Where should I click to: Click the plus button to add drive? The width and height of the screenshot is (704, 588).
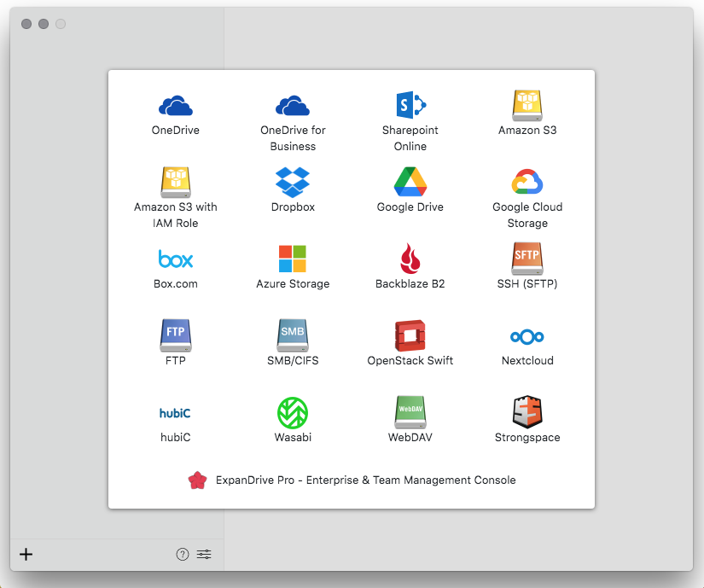pyautogui.click(x=26, y=555)
